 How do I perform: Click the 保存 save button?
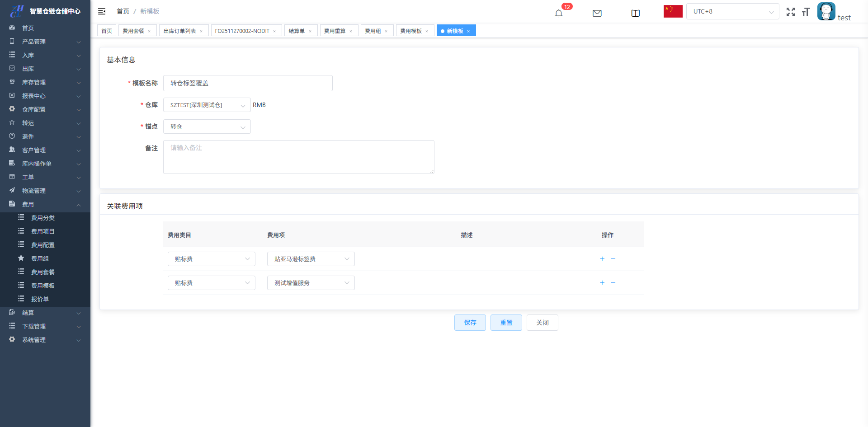tap(470, 323)
